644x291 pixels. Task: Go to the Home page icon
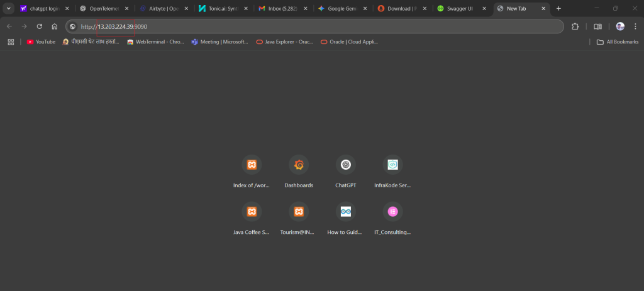point(54,26)
